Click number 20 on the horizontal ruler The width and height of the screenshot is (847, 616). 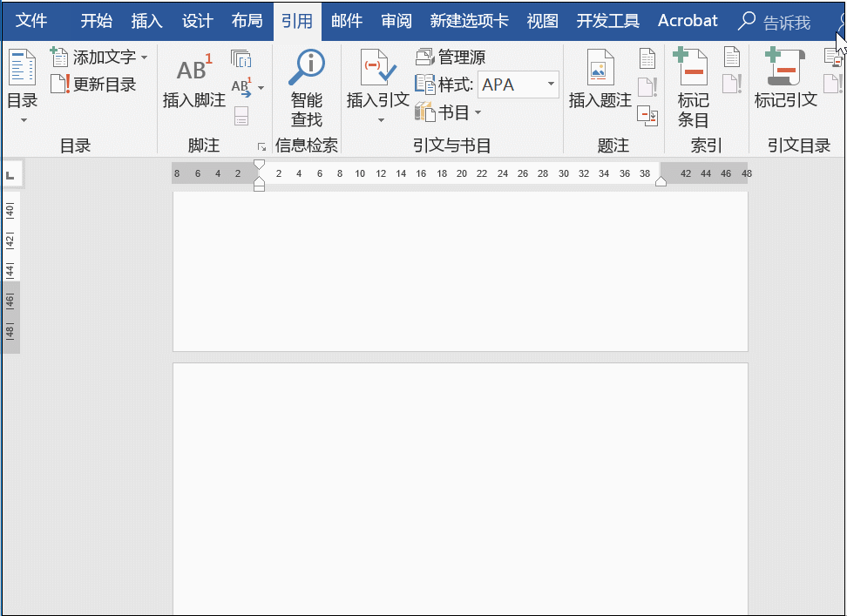pyautogui.click(x=461, y=173)
